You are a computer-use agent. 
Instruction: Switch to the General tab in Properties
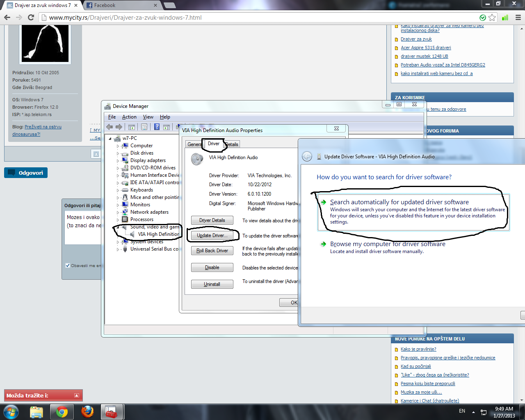tap(194, 144)
